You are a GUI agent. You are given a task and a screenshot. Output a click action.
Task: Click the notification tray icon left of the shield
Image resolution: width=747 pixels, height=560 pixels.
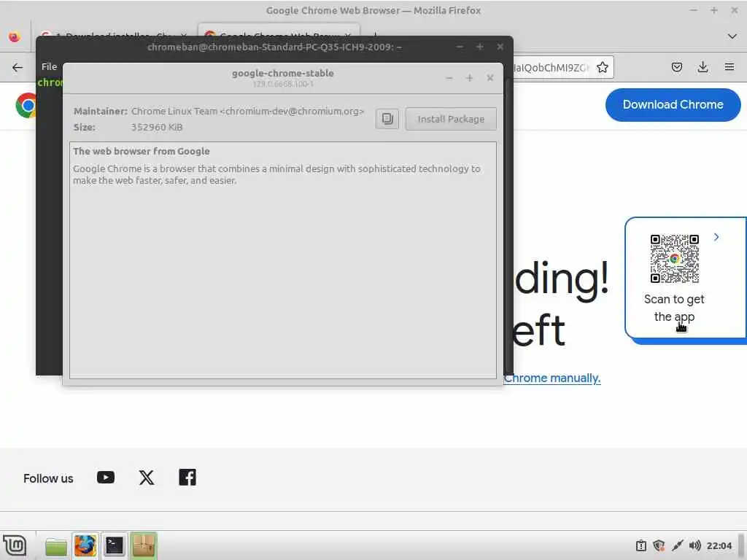(641, 545)
